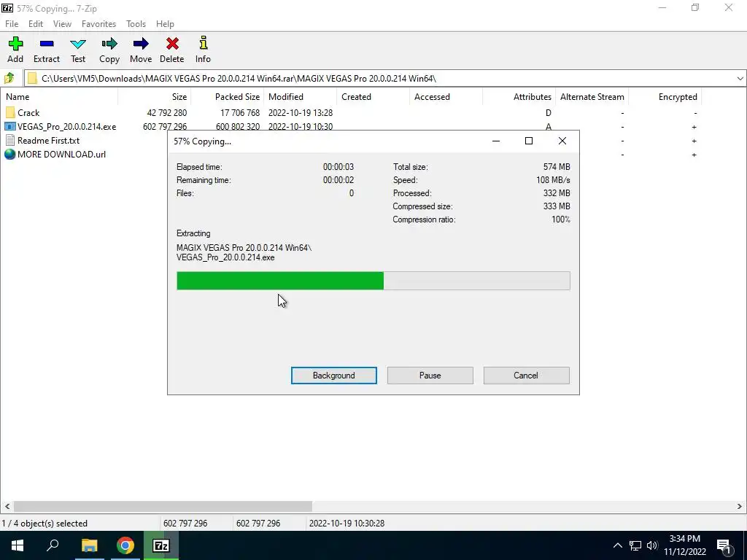Sort by the Accessed column header

coord(446,97)
